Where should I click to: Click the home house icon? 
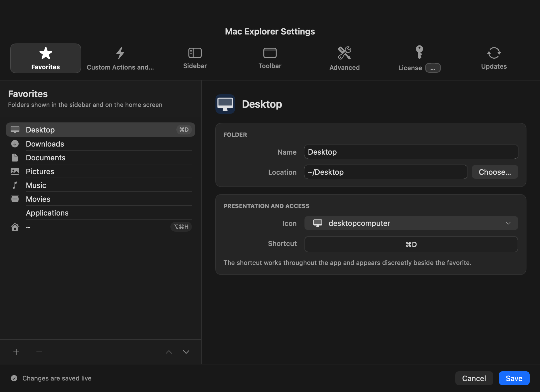[x=15, y=227]
